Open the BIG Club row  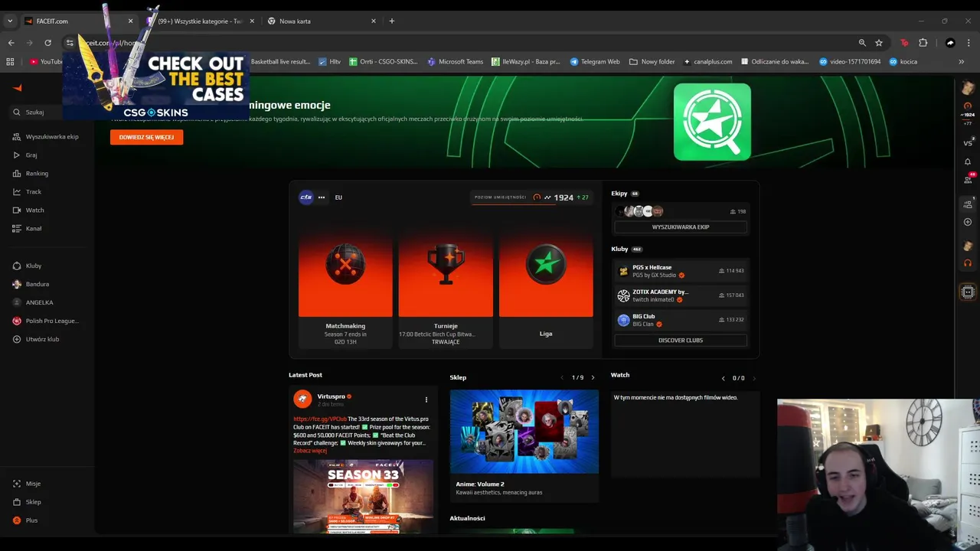click(x=681, y=320)
